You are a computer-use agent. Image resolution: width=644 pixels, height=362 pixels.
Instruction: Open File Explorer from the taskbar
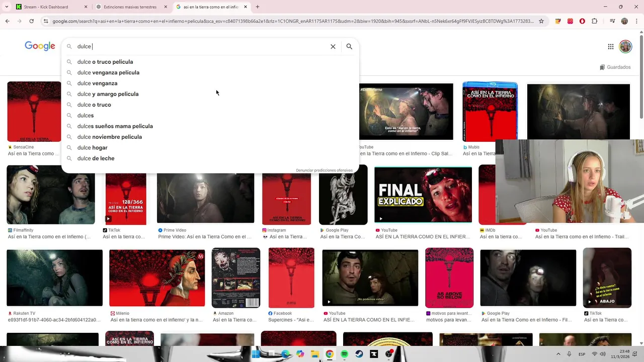314,354
